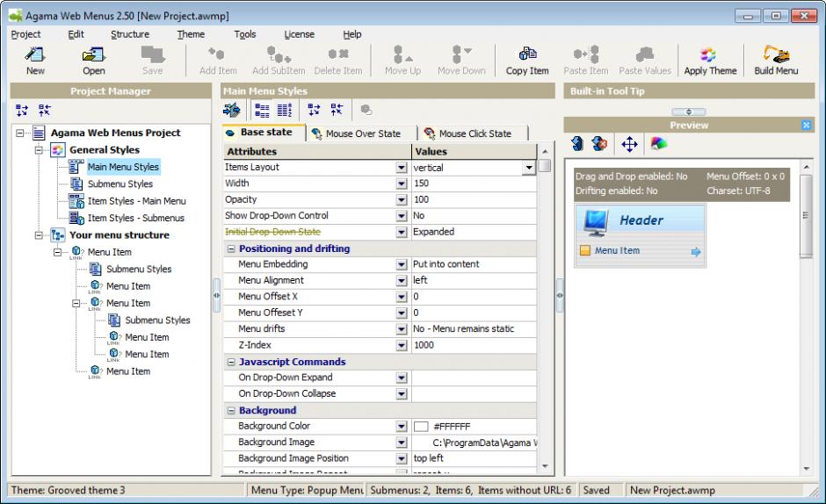The height and width of the screenshot is (504, 826).
Task: Click Menu Item entry in preview menu
Action: (640, 251)
